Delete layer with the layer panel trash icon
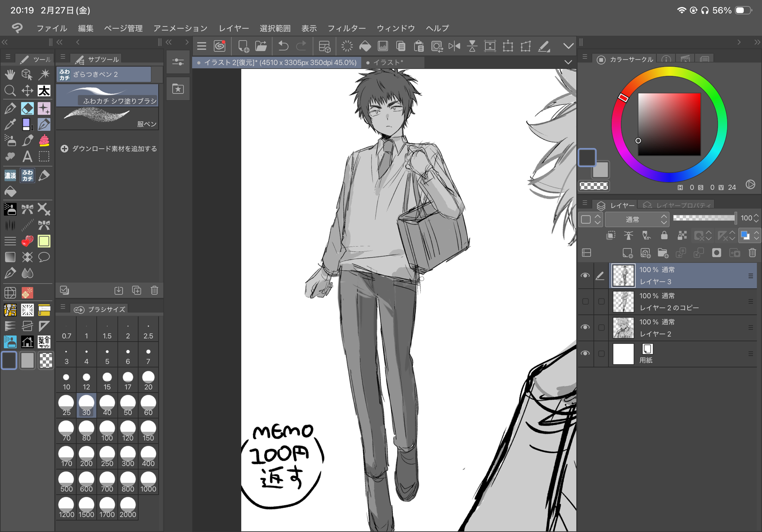The image size is (762, 532). point(752,253)
